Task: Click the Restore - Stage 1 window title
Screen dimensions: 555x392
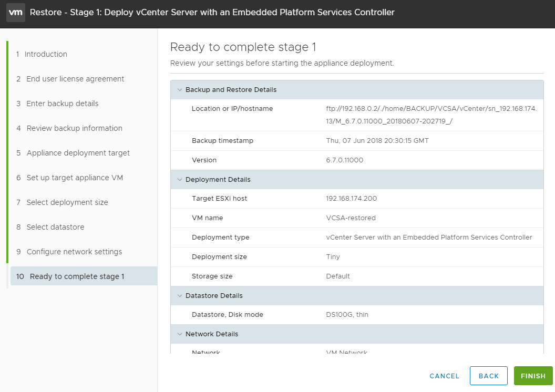Action: click(212, 13)
